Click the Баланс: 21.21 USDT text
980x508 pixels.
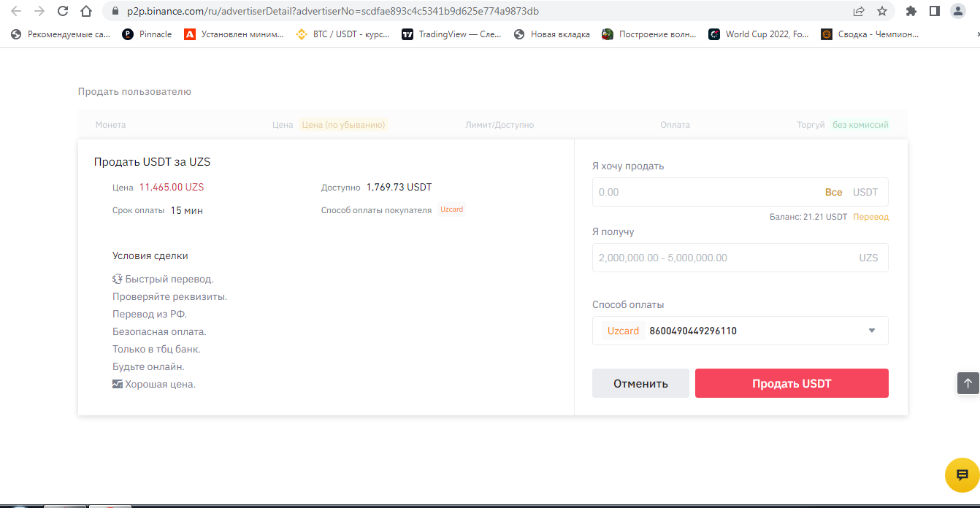click(x=808, y=217)
